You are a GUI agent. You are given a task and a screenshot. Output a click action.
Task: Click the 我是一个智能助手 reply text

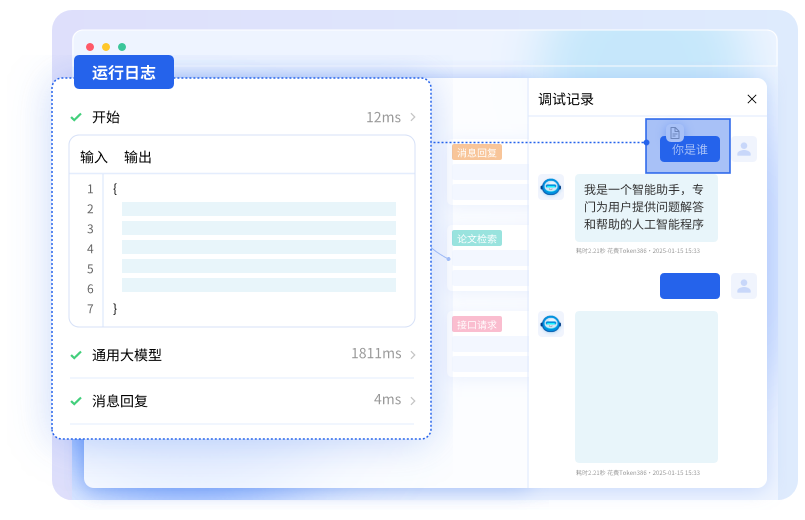(644, 207)
